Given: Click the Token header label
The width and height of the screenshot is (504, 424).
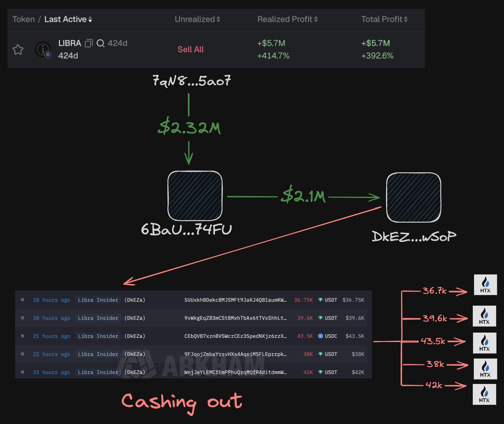Looking at the screenshot, I should pos(23,19).
